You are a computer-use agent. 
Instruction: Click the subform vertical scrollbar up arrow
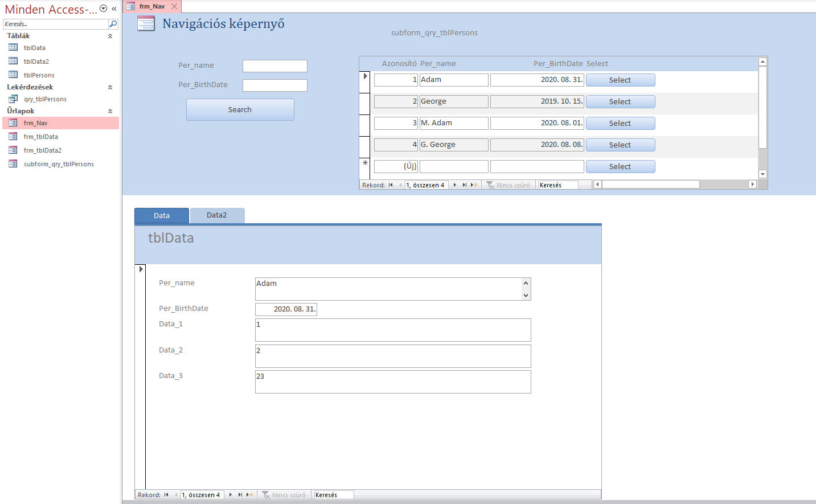(x=762, y=62)
